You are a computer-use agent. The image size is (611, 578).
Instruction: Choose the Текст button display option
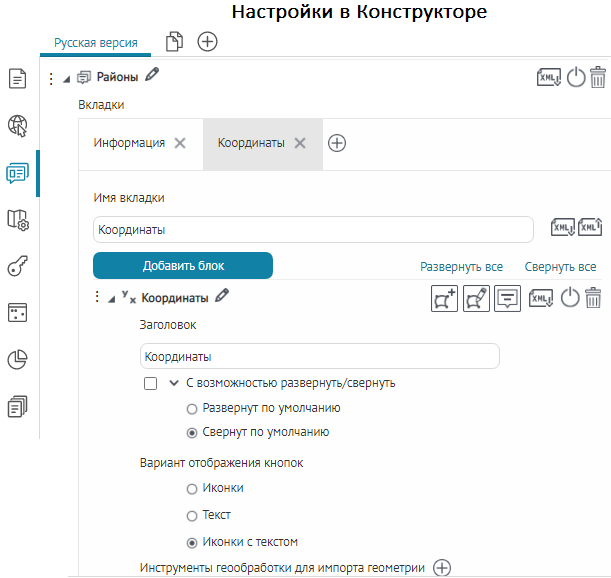192,515
